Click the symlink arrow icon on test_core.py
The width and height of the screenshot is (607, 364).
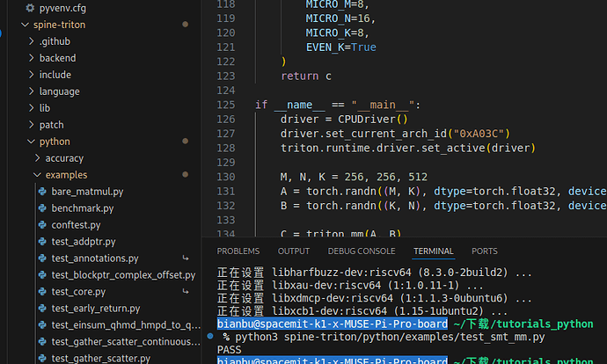tap(186, 292)
